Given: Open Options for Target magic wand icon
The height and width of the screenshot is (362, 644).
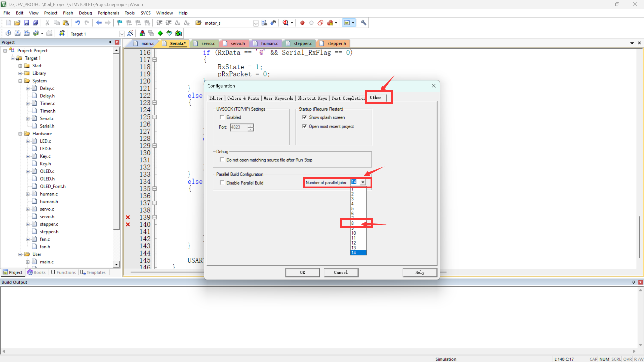Looking at the screenshot, I should (x=130, y=33).
